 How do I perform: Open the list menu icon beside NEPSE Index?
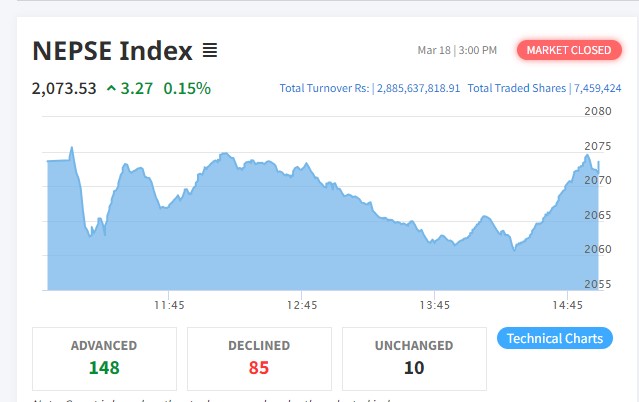coord(210,50)
